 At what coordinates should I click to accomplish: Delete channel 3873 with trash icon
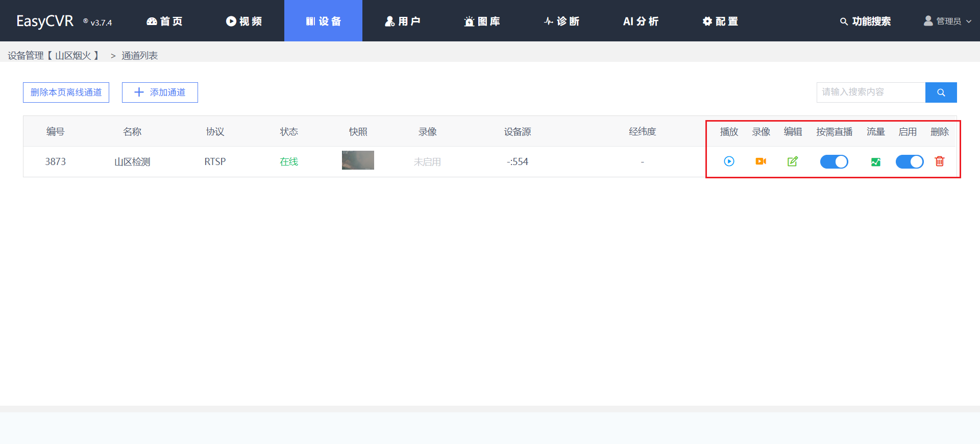point(939,161)
